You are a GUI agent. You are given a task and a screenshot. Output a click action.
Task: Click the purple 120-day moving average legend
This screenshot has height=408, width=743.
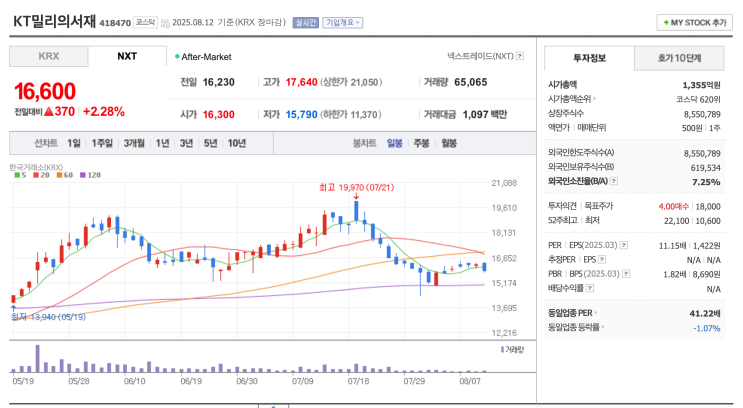click(x=90, y=175)
